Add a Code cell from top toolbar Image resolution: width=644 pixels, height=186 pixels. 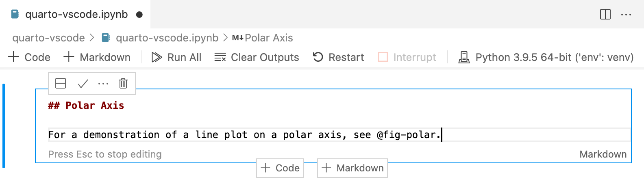(29, 57)
